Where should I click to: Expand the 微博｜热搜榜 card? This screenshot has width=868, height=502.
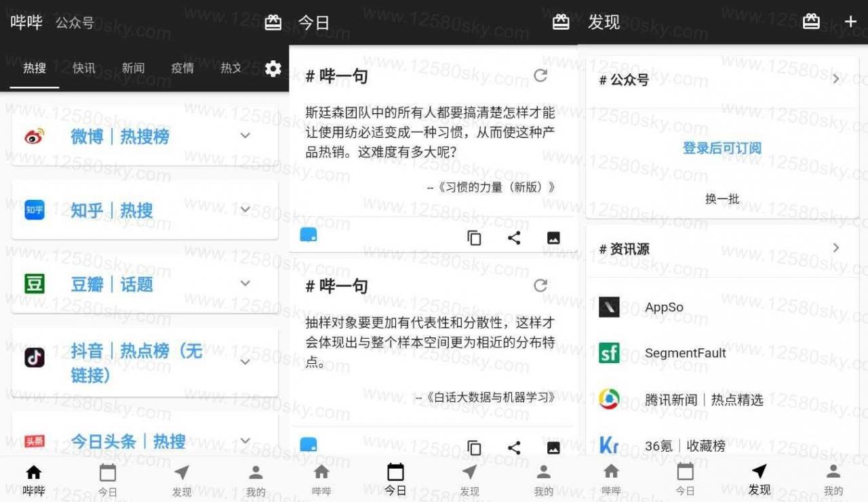click(245, 135)
